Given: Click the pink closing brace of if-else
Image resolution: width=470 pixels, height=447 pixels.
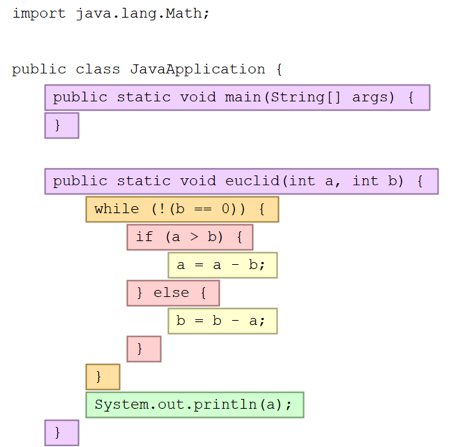Looking at the screenshot, I should (144, 349).
